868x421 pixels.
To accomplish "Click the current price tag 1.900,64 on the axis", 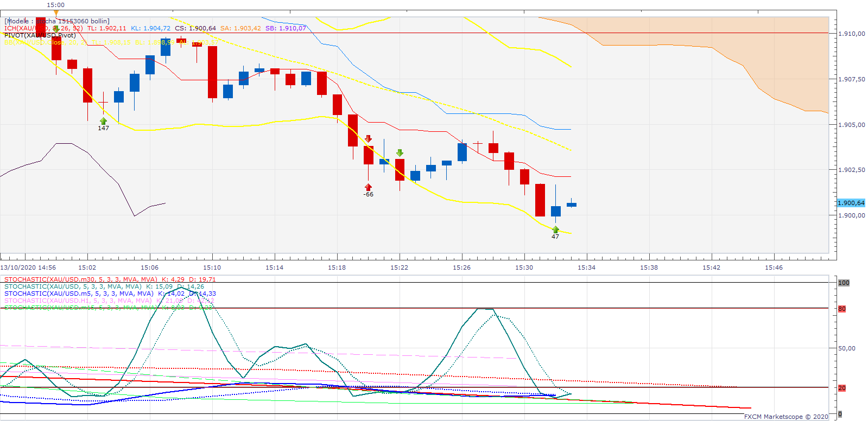I will click(851, 203).
